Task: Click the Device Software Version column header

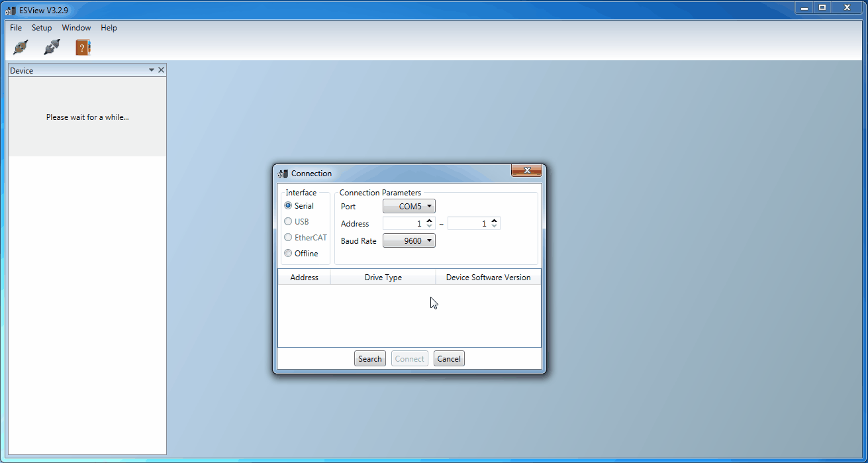Action: pos(489,277)
